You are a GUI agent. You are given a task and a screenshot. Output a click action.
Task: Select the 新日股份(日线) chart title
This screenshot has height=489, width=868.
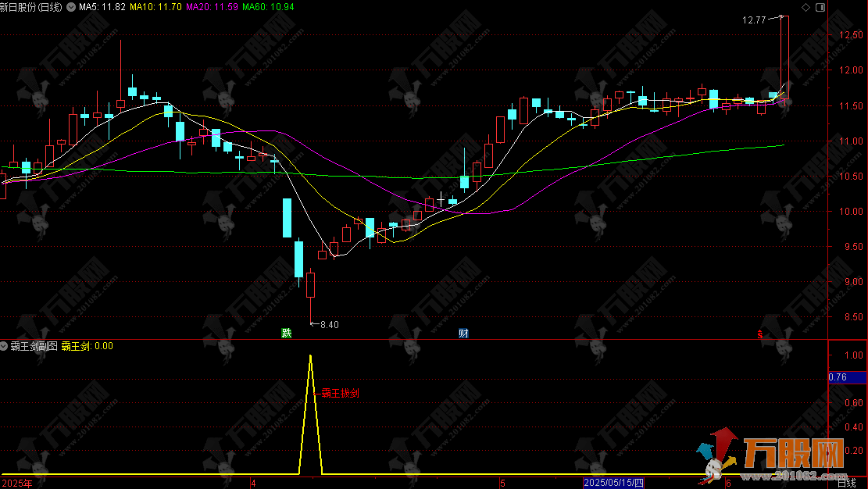point(31,7)
